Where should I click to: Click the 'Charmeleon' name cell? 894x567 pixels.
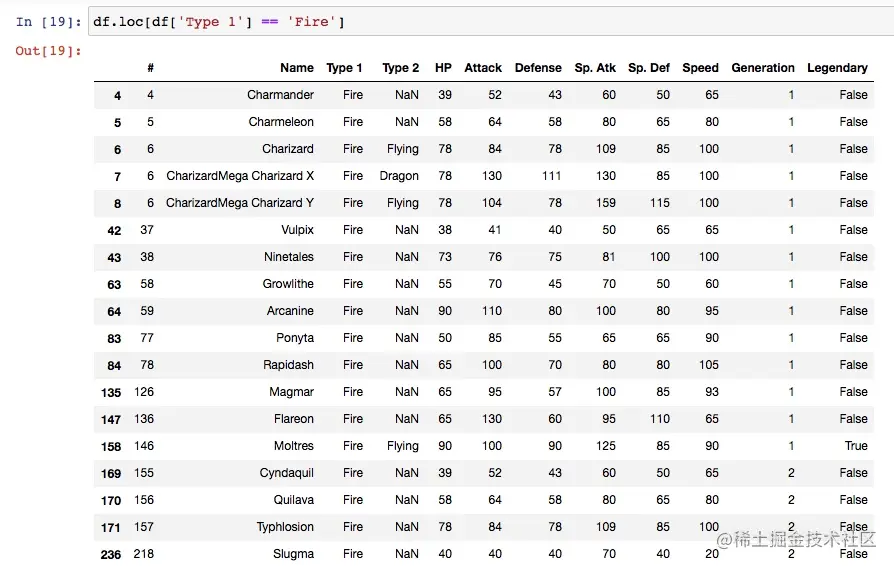coord(281,122)
